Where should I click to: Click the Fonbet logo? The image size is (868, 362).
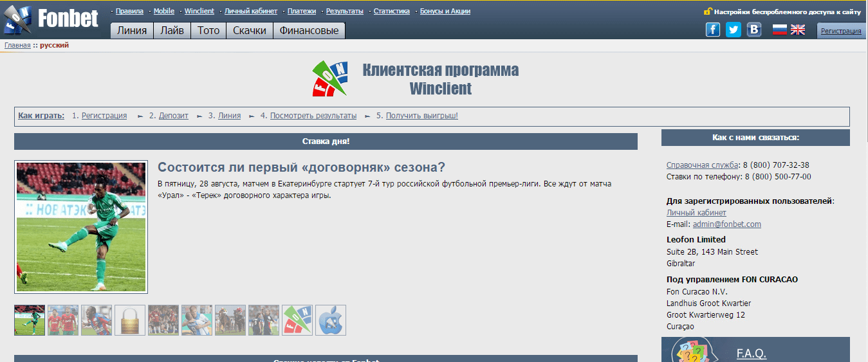point(51,19)
